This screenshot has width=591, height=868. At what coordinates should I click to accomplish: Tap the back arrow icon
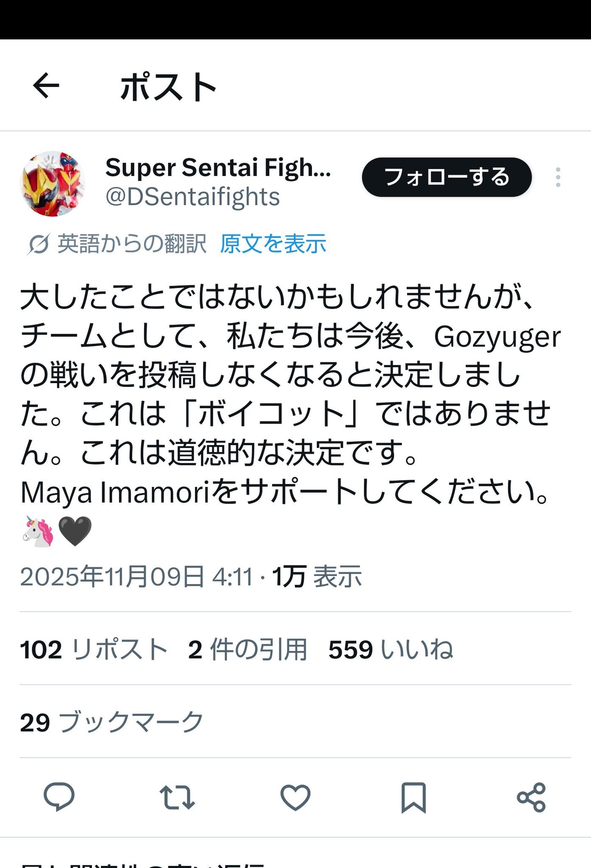click(x=46, y=86)
